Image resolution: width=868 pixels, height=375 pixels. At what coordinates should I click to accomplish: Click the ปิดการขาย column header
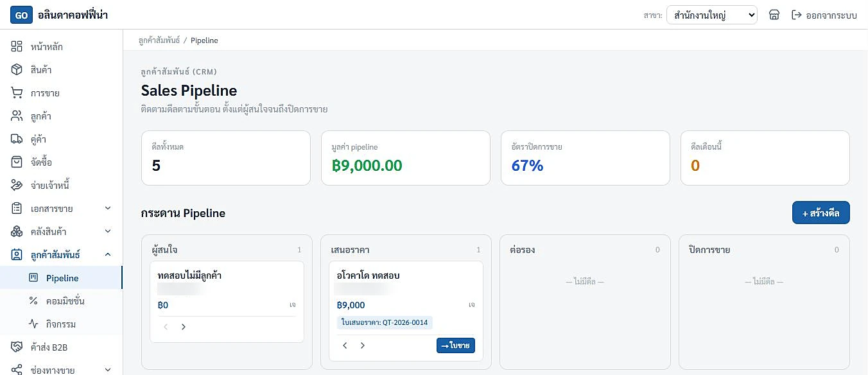[709, 250]
